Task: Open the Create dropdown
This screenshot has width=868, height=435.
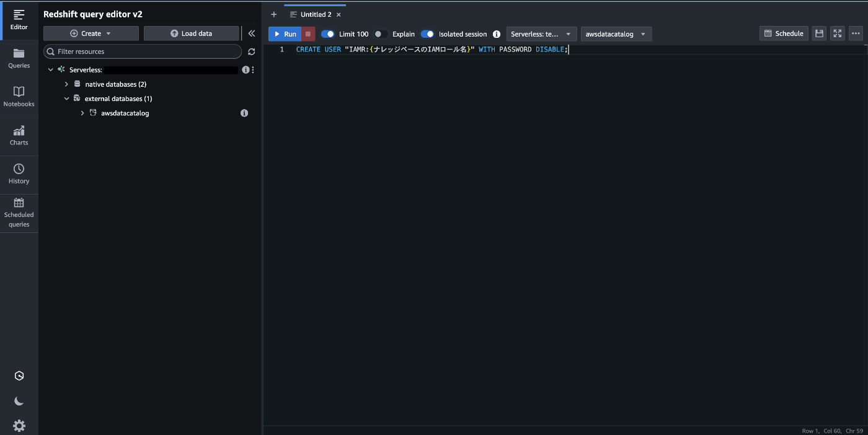Action: point(91,33)
